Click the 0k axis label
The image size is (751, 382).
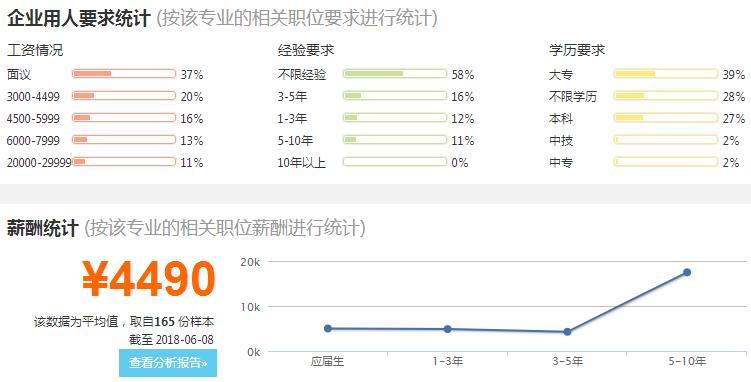(x=253, y=352)
